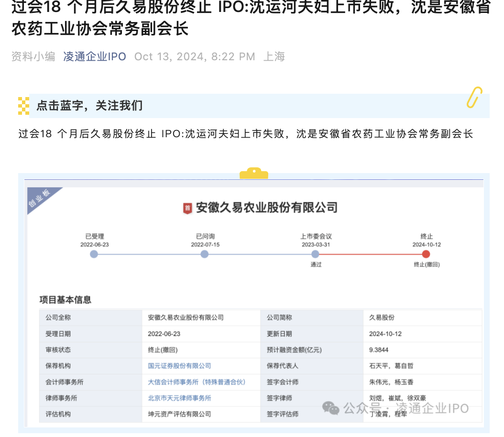Viewport: 504px width, 437px height.
Task: Select the 上市委会议 timeline dot
Action: [315, 254]
